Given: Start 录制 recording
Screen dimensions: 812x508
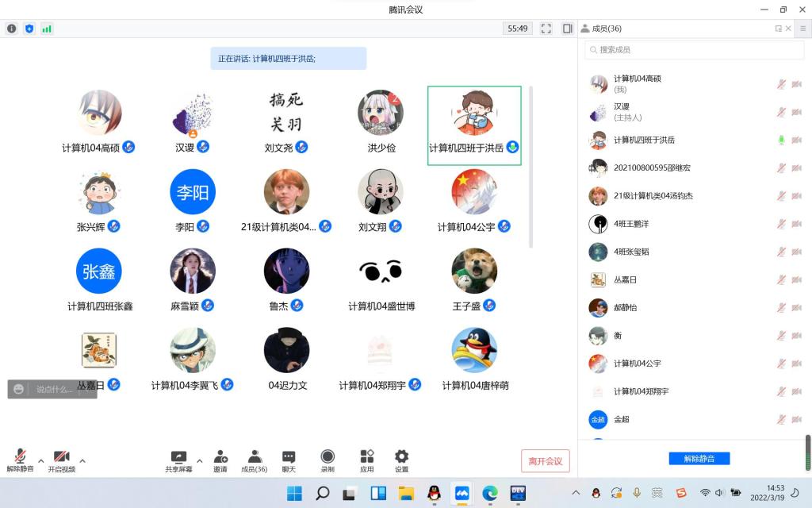Looking at the screenshot, I should tap(327, 457).
